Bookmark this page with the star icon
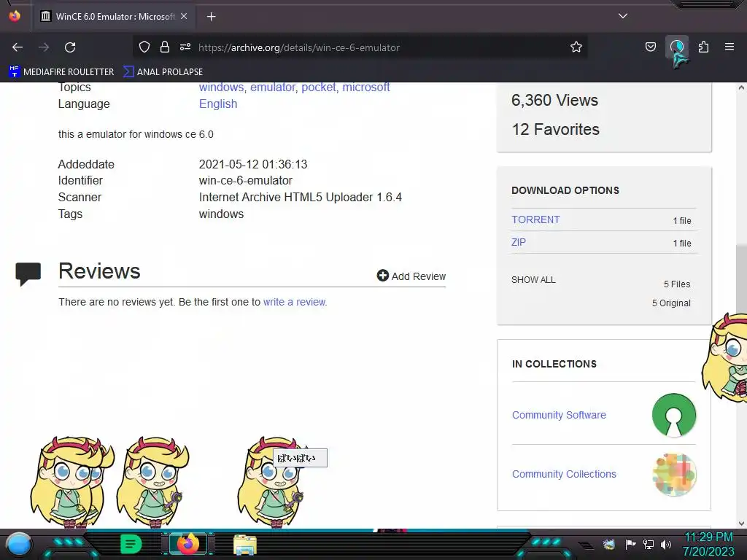This screenshot has width=747, height=560. 576,47
